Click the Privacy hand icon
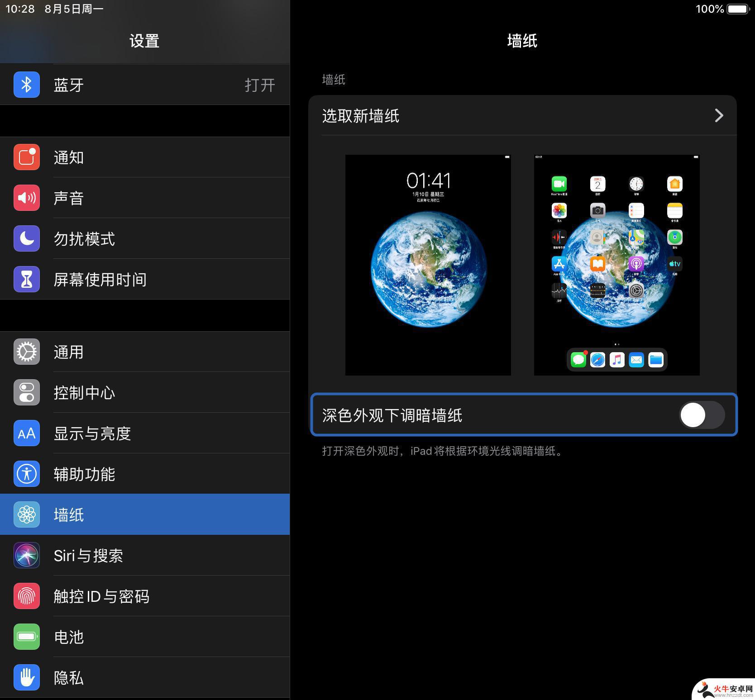 [x=27, y=677]
